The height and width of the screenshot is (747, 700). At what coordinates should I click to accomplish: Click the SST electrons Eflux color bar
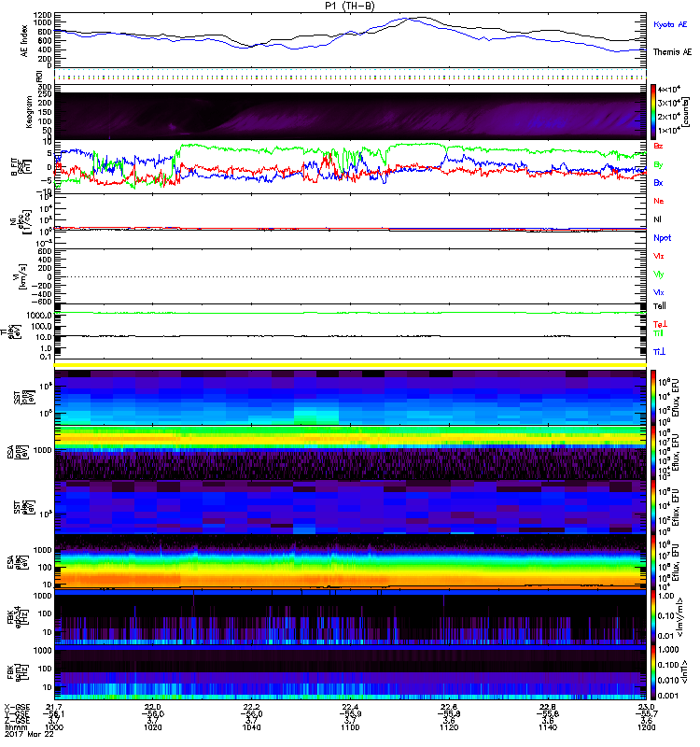(x=653, y=507)
